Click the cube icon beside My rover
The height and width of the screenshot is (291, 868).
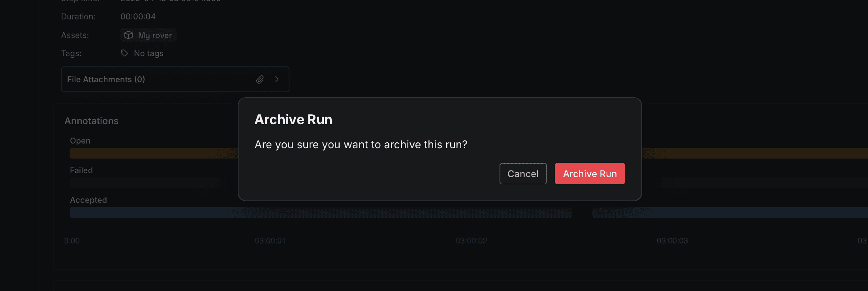[x=129, y=35]
